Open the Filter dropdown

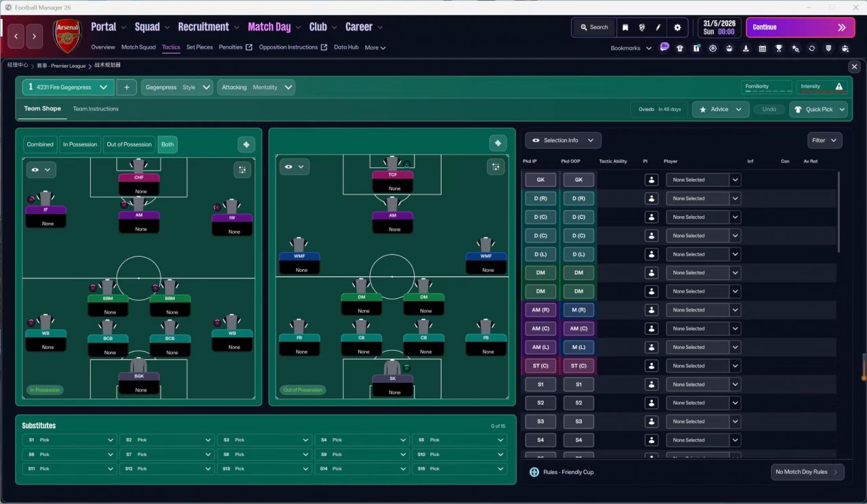(x=825, y=140)
